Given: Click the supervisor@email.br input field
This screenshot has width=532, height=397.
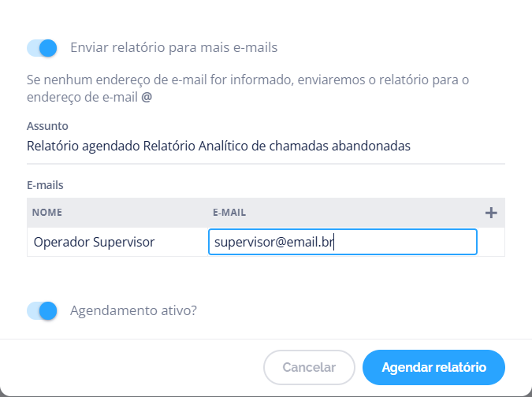Looking at the screenshot, I should 342,242.
